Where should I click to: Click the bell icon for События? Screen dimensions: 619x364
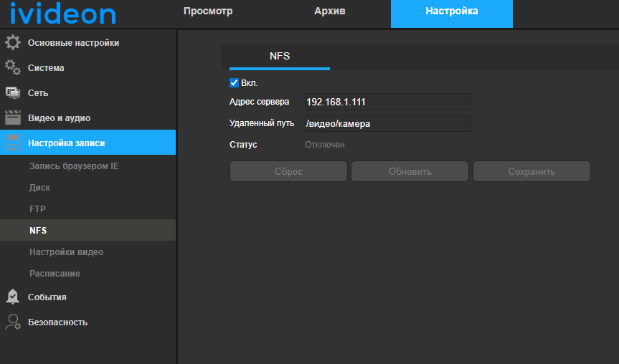[x=13, y=297]
